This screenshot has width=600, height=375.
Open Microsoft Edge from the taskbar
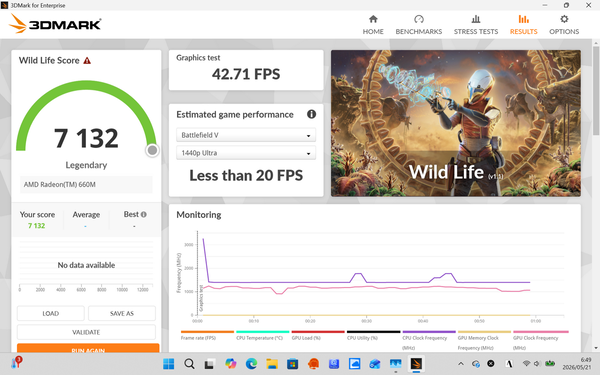[251, 364]
